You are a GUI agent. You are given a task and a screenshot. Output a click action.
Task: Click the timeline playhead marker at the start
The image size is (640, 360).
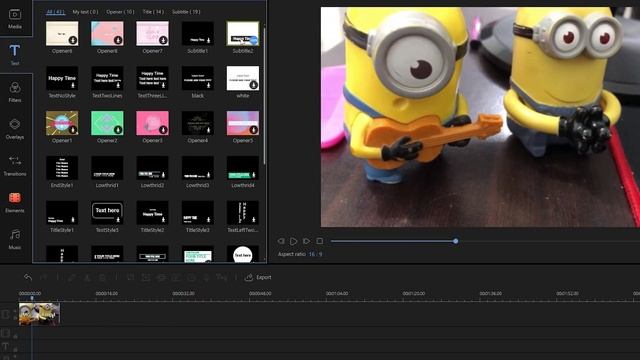pyautogui.click(x=32, y=298)
